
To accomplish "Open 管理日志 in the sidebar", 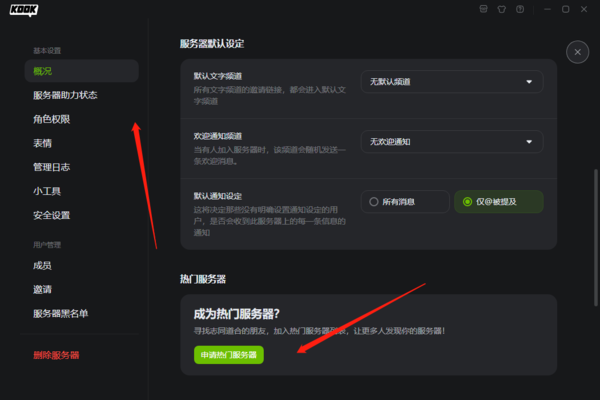I will (x=51, y=167).
